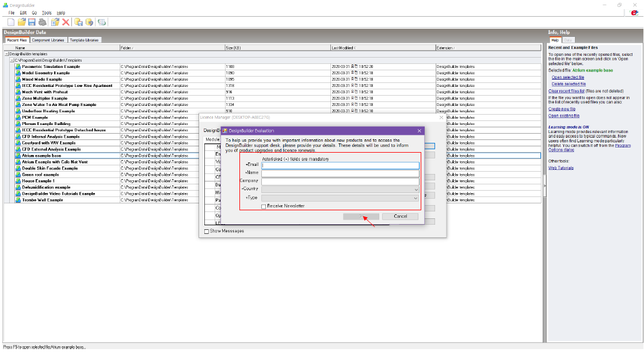Click the Delete selected file link
Image resolution: width=644 pixels, height=352 pixels.
tap(569, 84)
